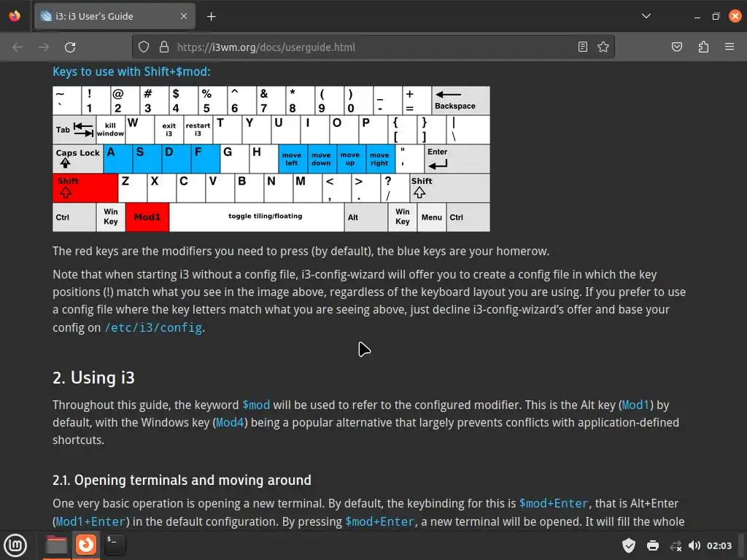Open the Extensions puzzle icon
The height and width of the screenshot is (560, 747).
tap(703, 47)
